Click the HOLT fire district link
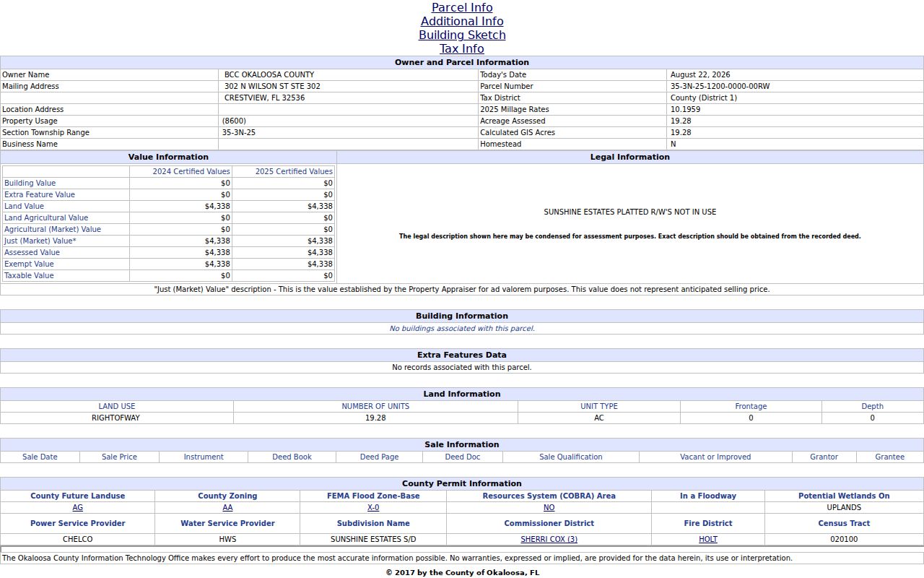924x578 pixels. point(708,540)
